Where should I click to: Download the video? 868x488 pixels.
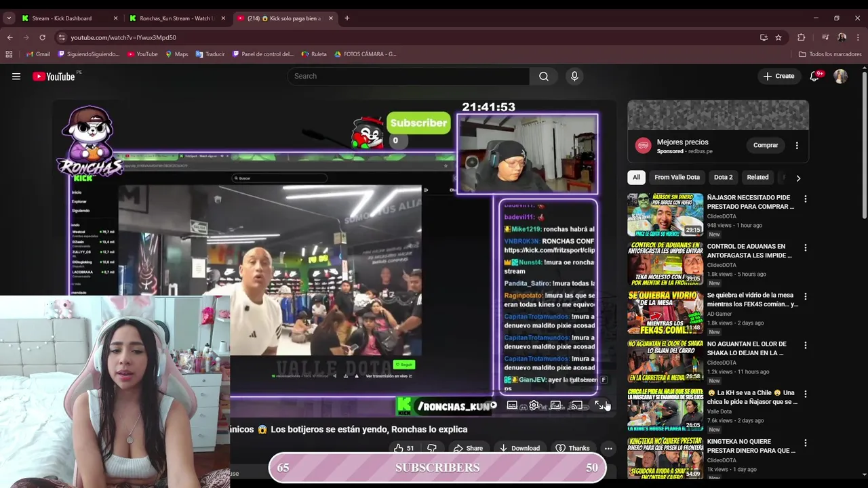519,448
